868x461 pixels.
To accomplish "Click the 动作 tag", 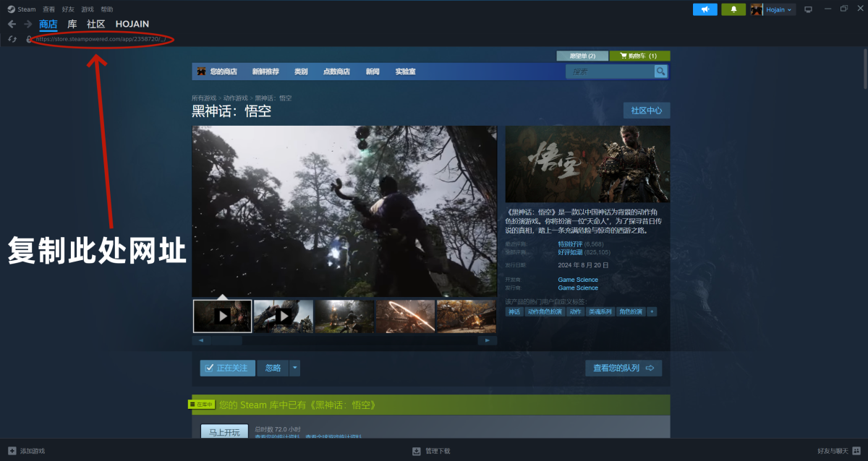I will click(575, 311).
